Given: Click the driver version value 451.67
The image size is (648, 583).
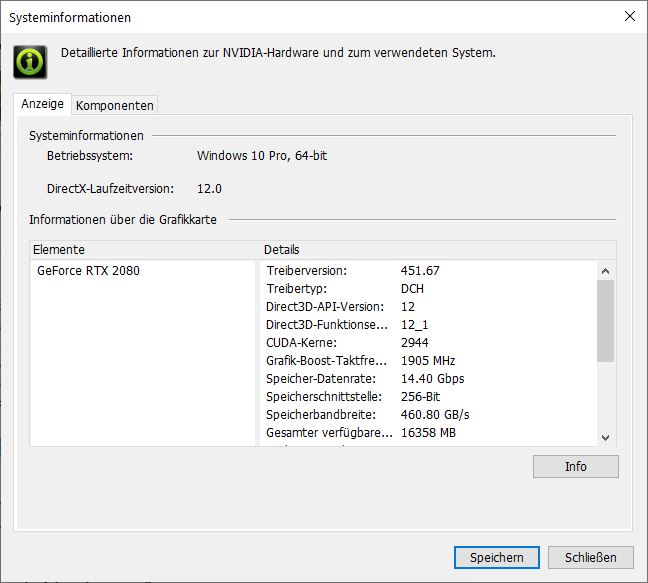Looking at the screenshot, I should pyautogui.click(x=420, y=271).
